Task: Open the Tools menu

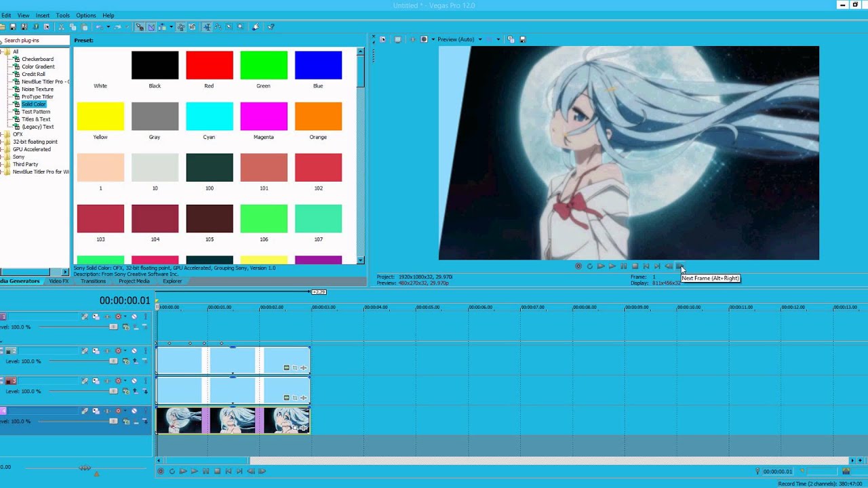Action: pyautogui.click(x=62, y=15)
